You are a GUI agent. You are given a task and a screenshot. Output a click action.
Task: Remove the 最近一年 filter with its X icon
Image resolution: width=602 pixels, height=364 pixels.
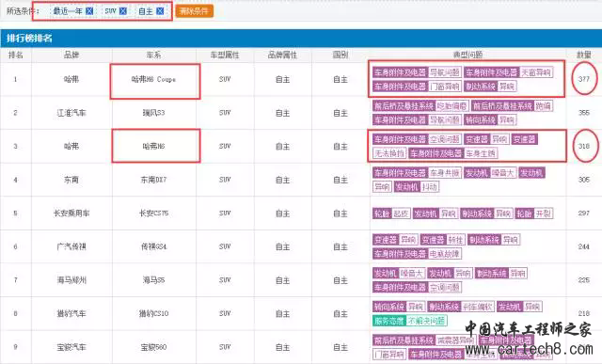click(x=89, y=11)
